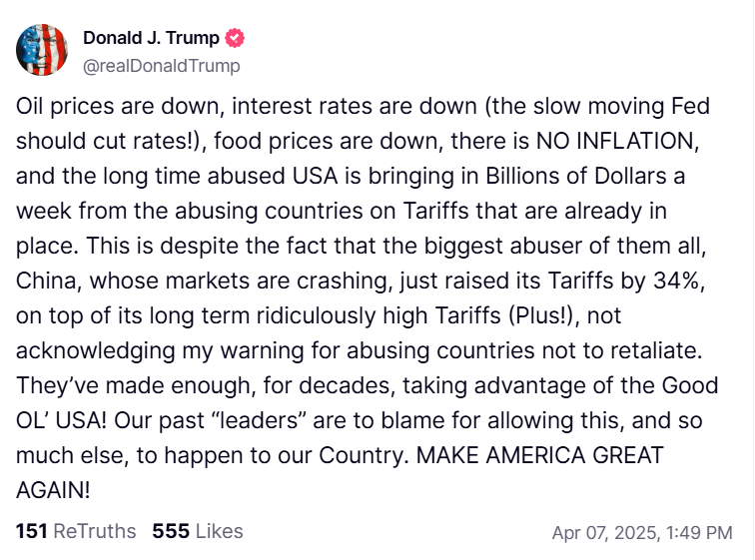Viewport: 755px width, 560px height.
Task: Click the word China in the post
Action: click(45, 281)
